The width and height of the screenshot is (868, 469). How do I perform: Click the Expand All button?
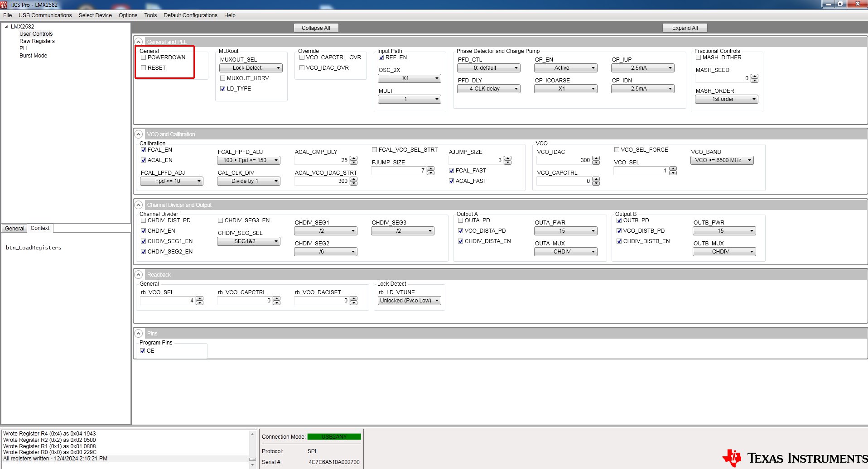click(x=685, y=28)
